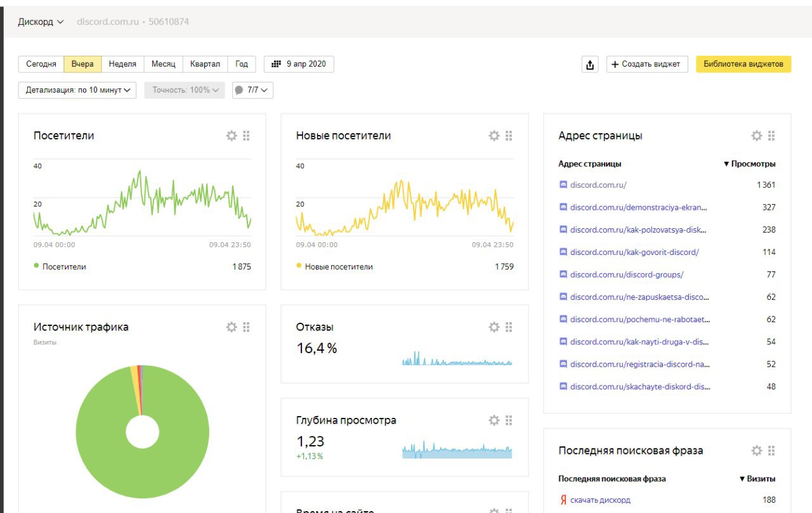This screenshot has height=513, width=812.
Task: Open date picker showing 9 апр 2020
Action: click(x=299, y=64)
